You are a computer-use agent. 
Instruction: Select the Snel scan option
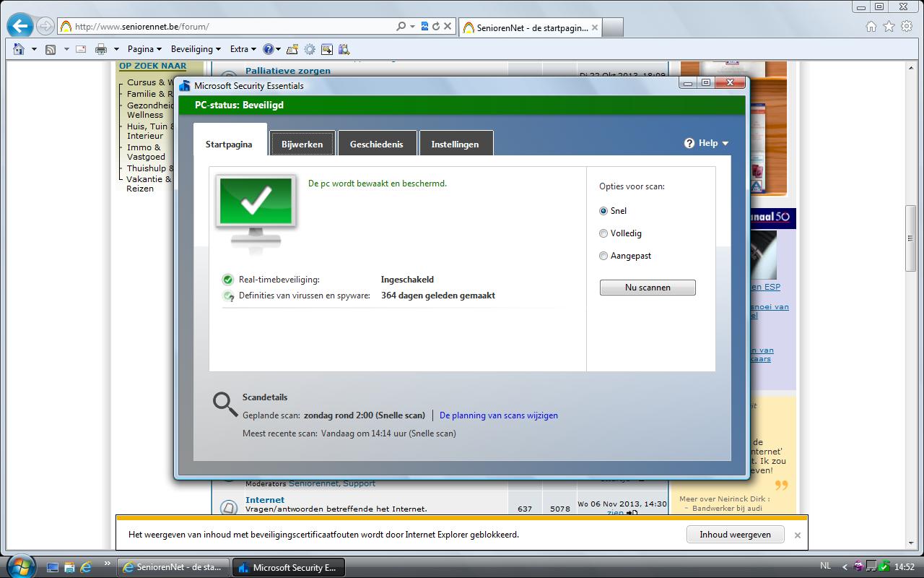coord(603,211)
